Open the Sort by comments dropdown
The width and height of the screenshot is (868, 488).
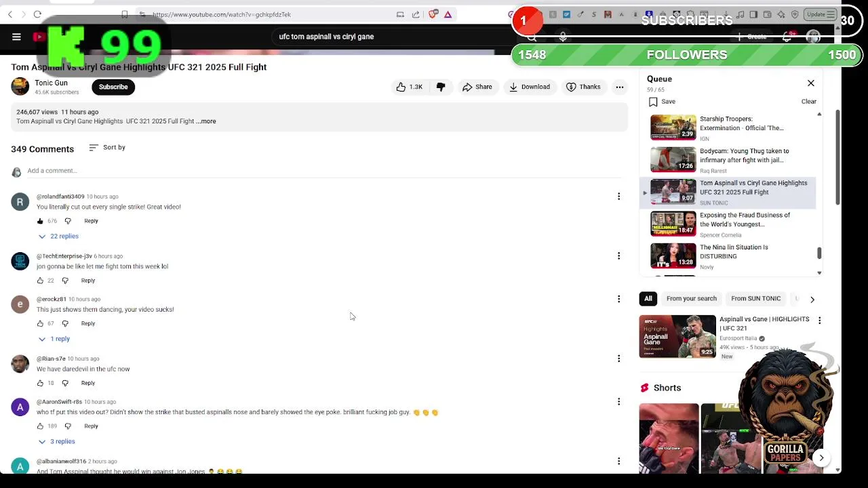[x=107, y=147]
